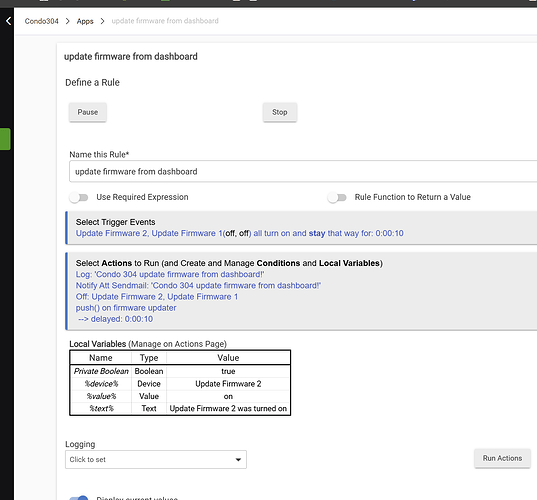The image size is (537, 500).
Task: Click the green sidebar tab indicator
Action: click(5, 139)
